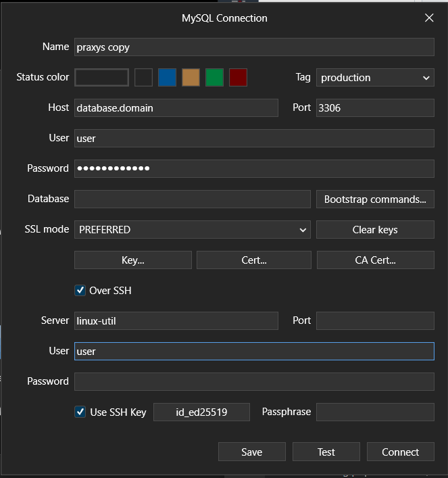Pick the dark gray status color
Viewport: 448px width, 478px height.
tap(143, 78)
